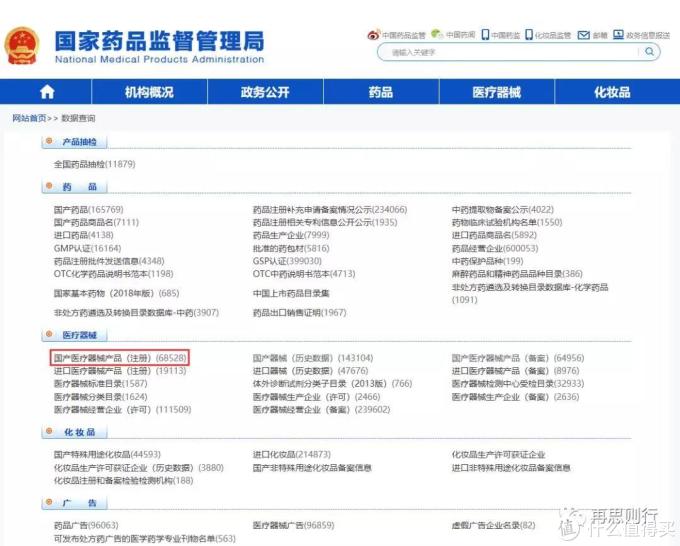Viewport: 680px width, 546px height.
Task: Open the 化妆品 navigation menu
Action: [x=612, y=92]
